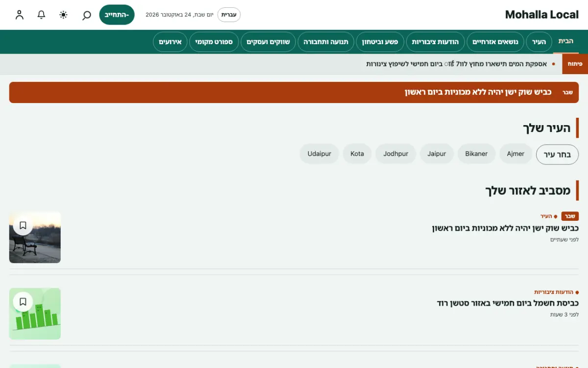Image resolution: width=588 pixels, height=368 pixels.
Task: Click the לפני 3 שעות timestamp
Action: [564, 315]
